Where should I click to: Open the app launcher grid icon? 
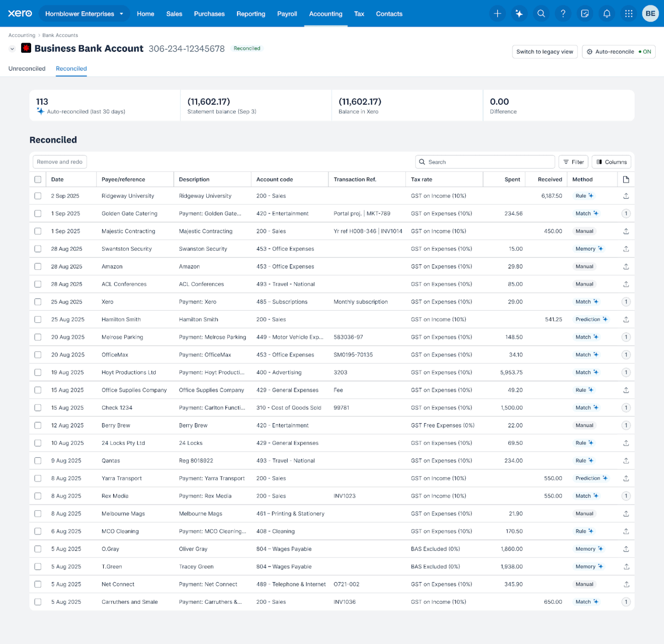click(x=629, y=13)
